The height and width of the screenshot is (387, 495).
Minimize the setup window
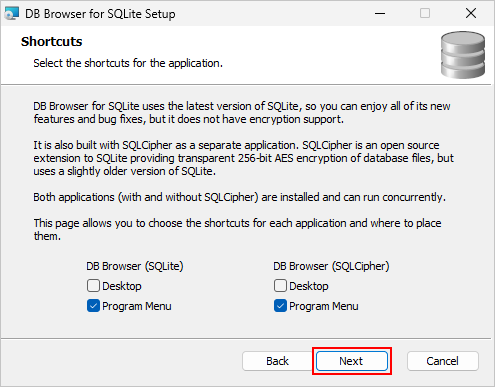380,14
